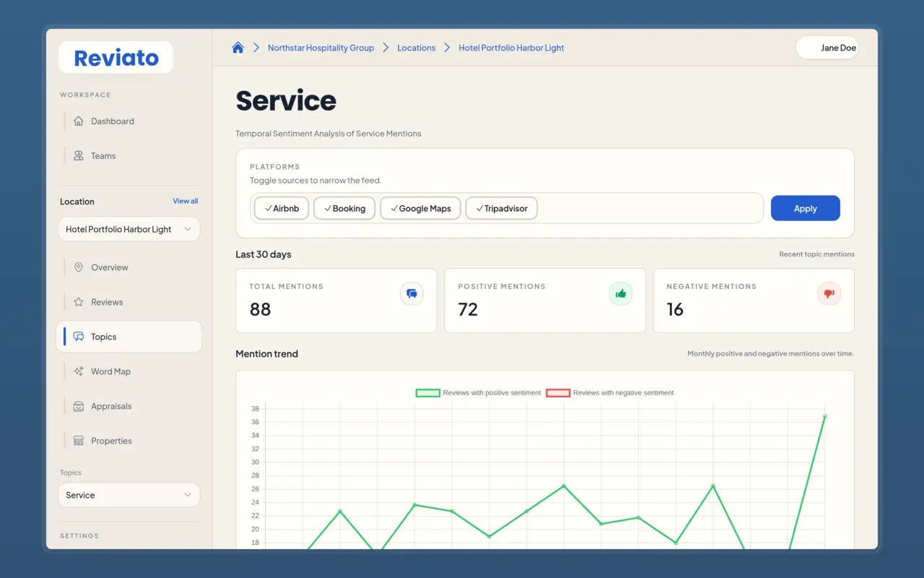Viewport: 924px width, 578px height.
Task: Click the home icon in breadcrumb
Action: point(237,48)
